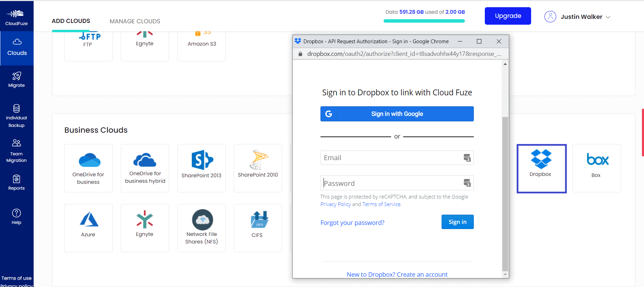Click Sign in with Google
644x287 pixels.
coord(397,114)
